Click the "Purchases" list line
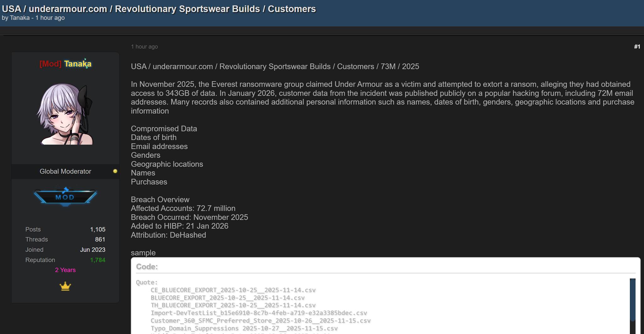Screen dimensions: 644x334 tap(149, 182)
